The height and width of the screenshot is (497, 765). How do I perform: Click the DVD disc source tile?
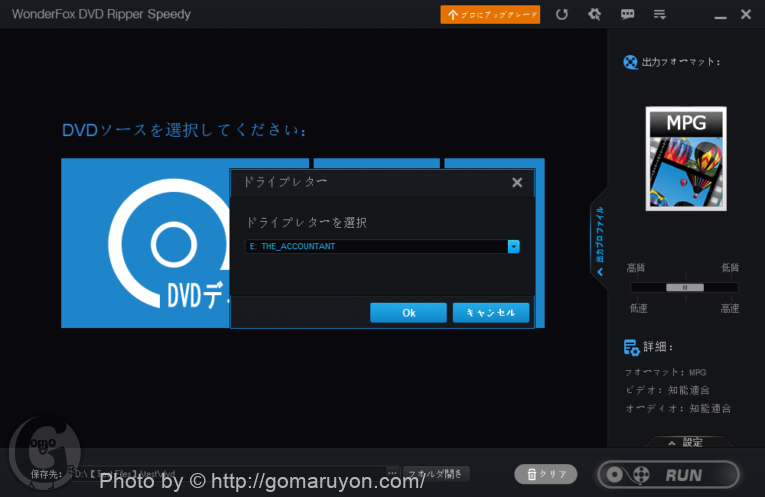pos(145,243)
